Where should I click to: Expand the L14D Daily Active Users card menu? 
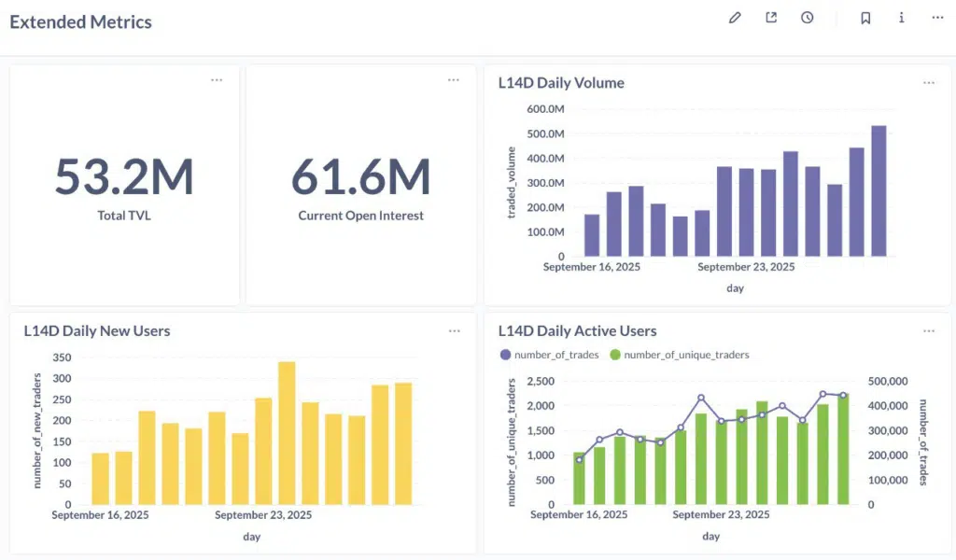[x=929, y=330]
